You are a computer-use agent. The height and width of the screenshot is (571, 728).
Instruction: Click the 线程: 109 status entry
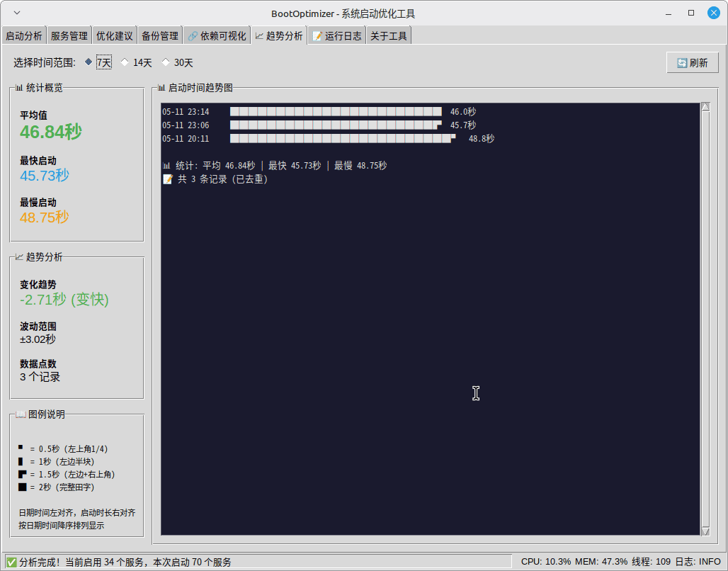pos(651,562)
